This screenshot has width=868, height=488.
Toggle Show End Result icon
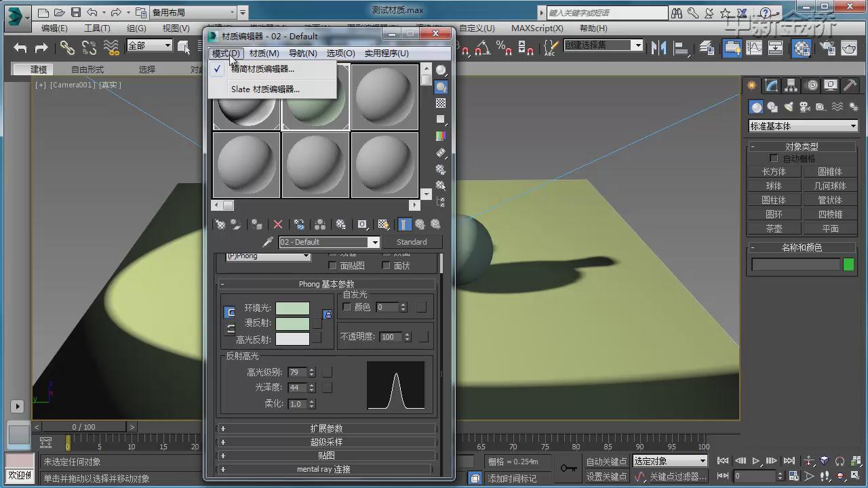pyautogui.click(x=404, y=224)
